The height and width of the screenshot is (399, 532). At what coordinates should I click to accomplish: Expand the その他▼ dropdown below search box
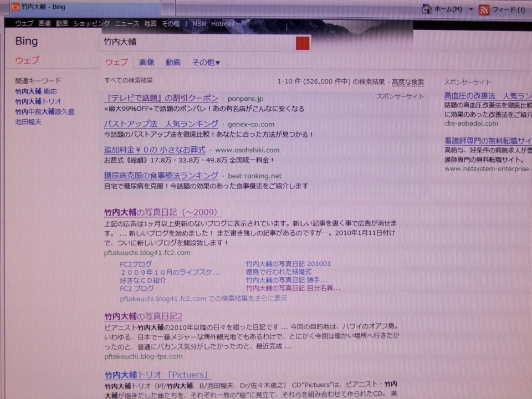click(206, 63)
